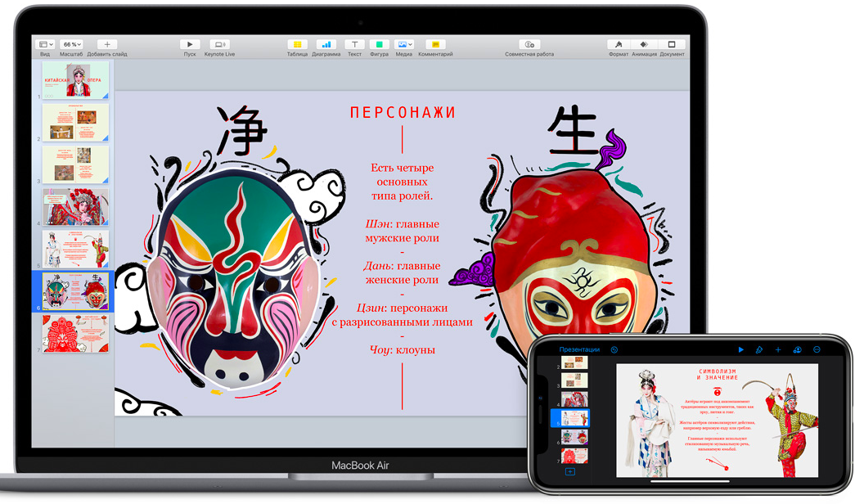Tap the add slide button below iPhone thumbnails
This screenshot has height=504, width=864.
tap(570, 471)
